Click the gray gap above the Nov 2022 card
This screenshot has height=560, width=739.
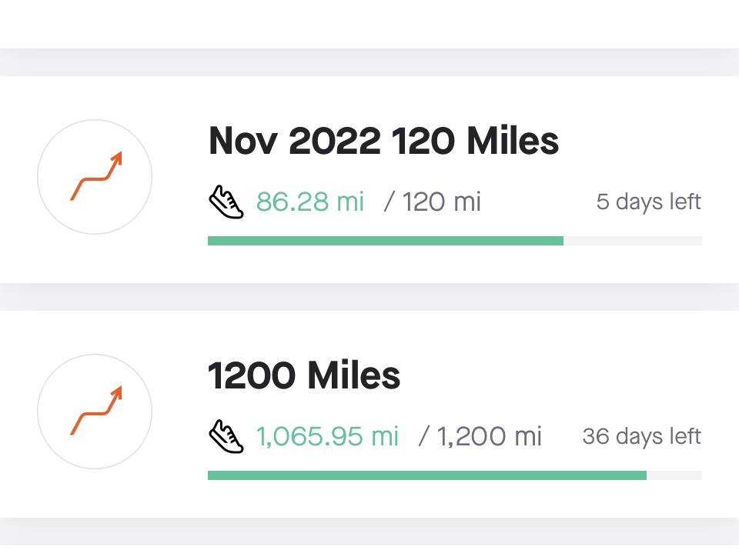click(369, 62)
